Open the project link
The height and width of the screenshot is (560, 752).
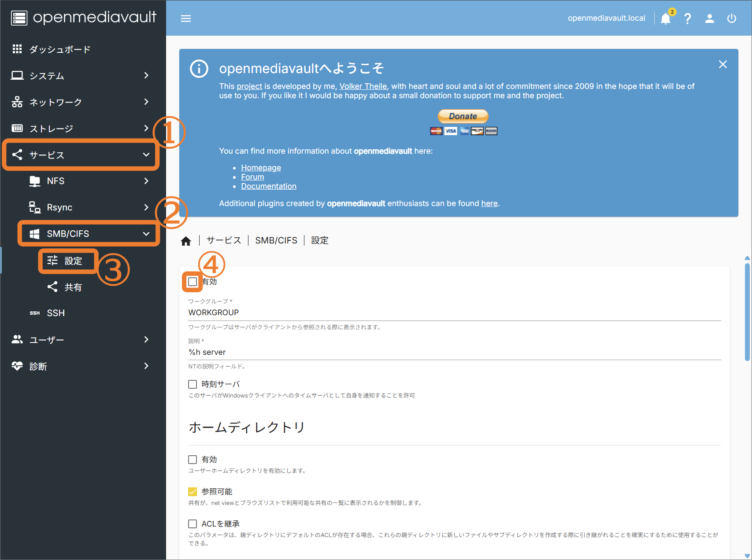tap(249, 86)
